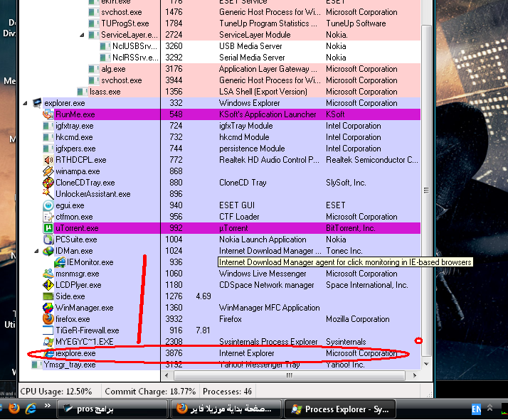Click the winampa.exe icon
The height and width of the screenshot is (420, 508).
pyautogui.click(x=48, y=171)
